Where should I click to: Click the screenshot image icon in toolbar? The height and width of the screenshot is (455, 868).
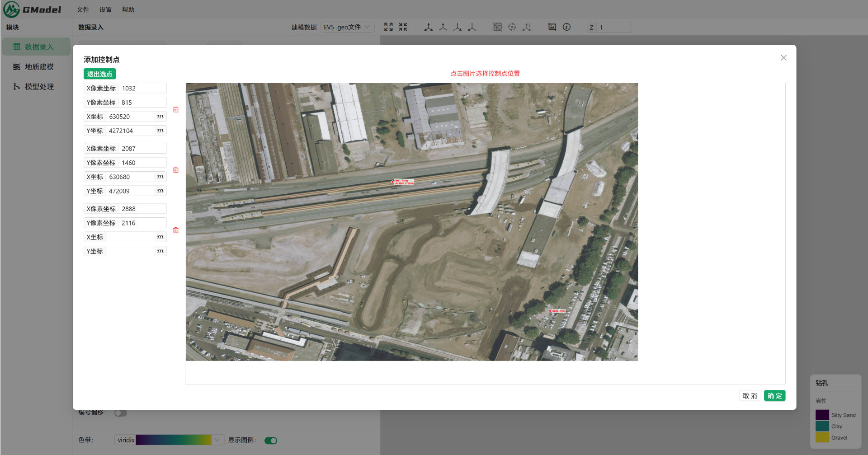tap(552, 27)
